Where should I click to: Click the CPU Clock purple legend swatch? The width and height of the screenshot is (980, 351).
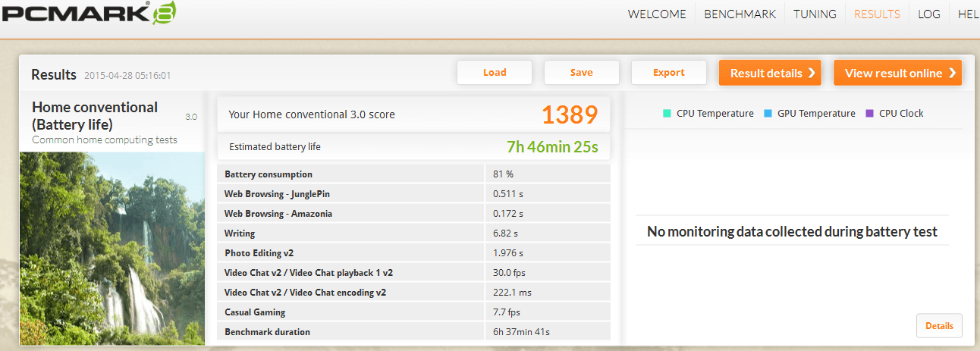870,113
